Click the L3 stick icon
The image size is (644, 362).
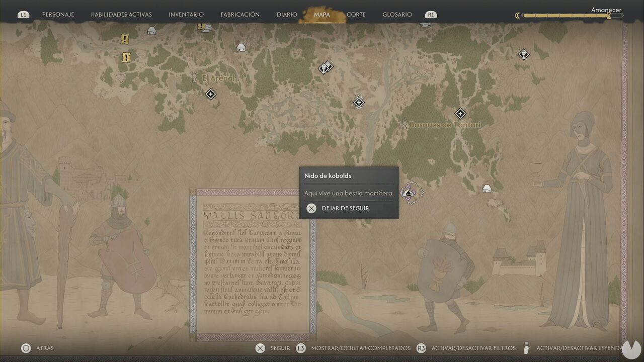point(301,348)
